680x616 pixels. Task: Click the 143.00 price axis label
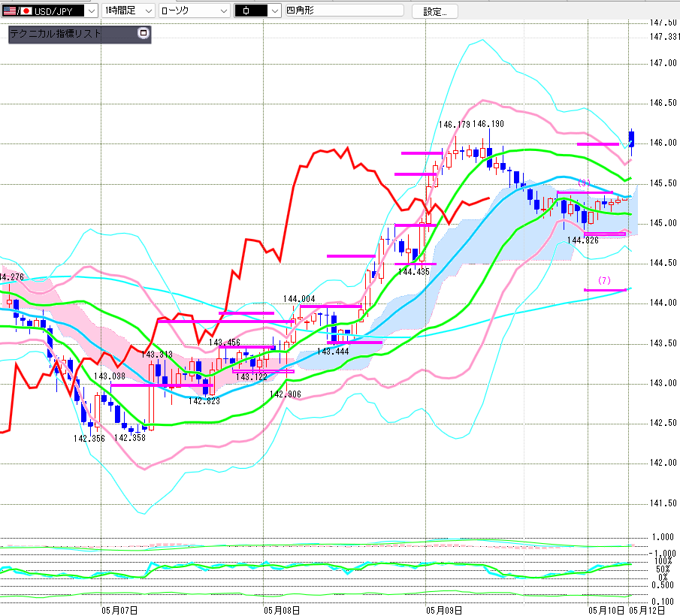point(663,383)
